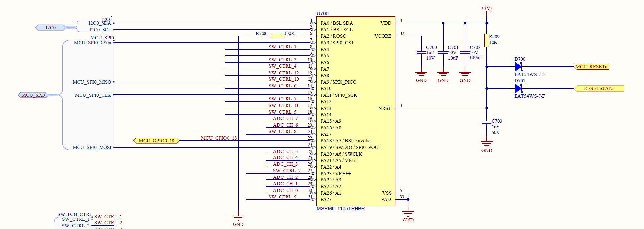Click the BAT54WS-7-F label under D701

(530, 96)
